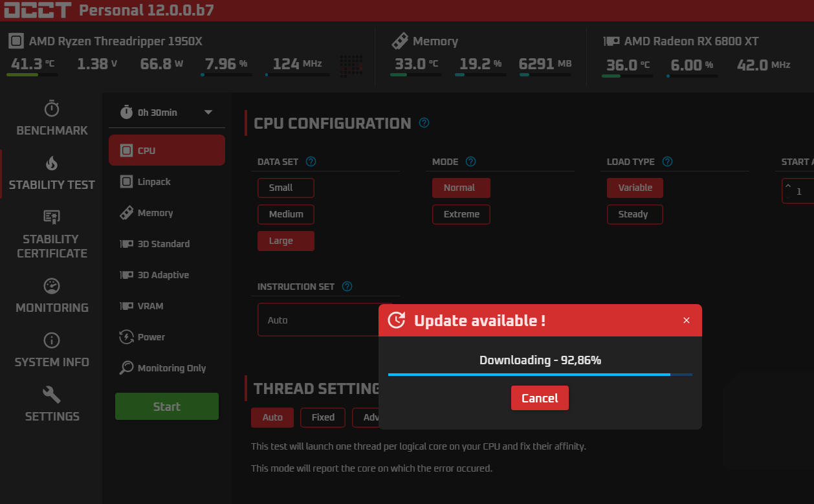Click the Monitoring Only magnifier icon

point(126,368)
